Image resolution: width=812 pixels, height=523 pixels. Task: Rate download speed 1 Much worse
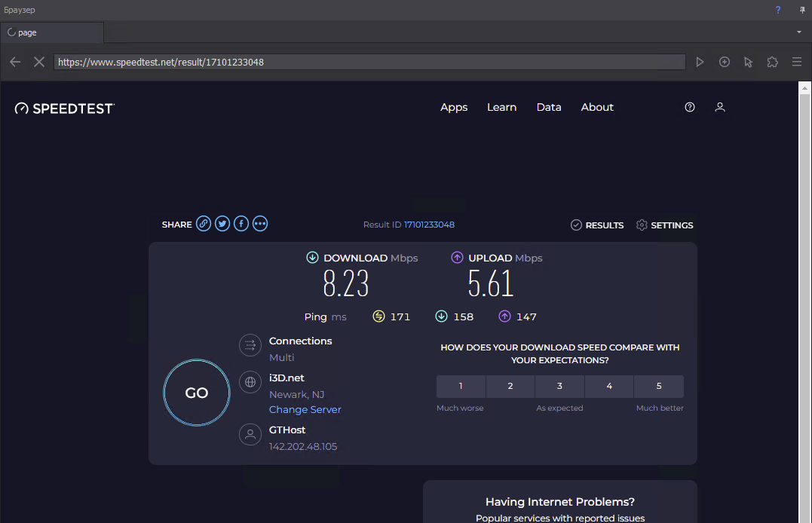461,386
